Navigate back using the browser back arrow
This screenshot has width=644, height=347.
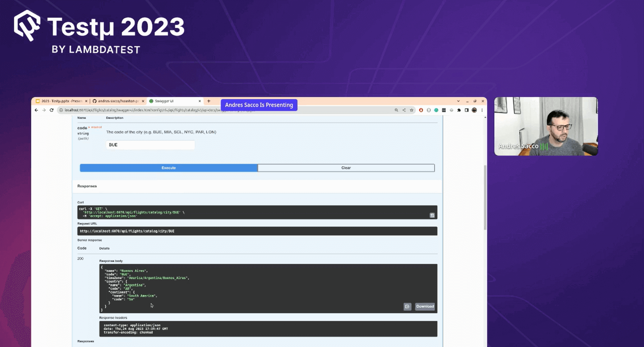(x=36, y=110)
